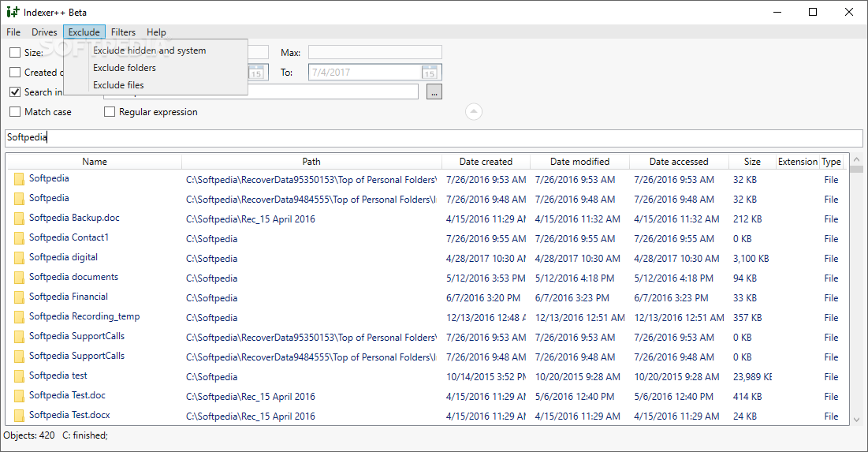Sort by the Path column header
This screenshot has height=452, width=868.
coord(311,162)
